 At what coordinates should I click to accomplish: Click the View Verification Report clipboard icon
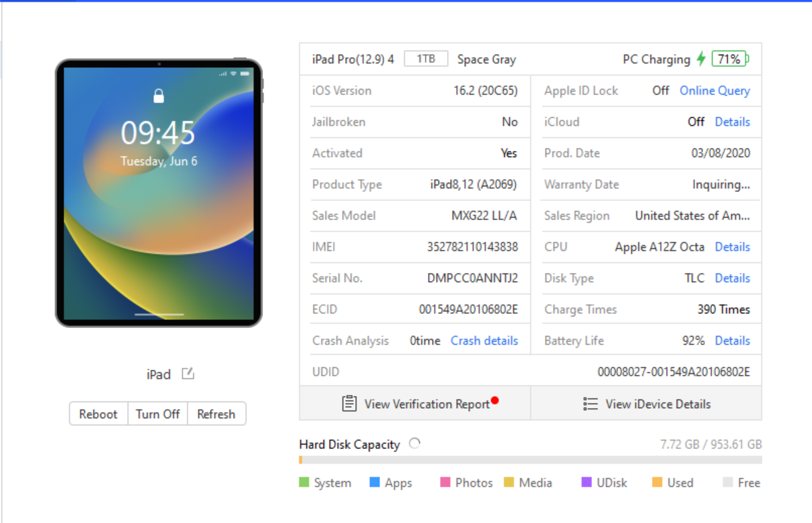point(349,403)
